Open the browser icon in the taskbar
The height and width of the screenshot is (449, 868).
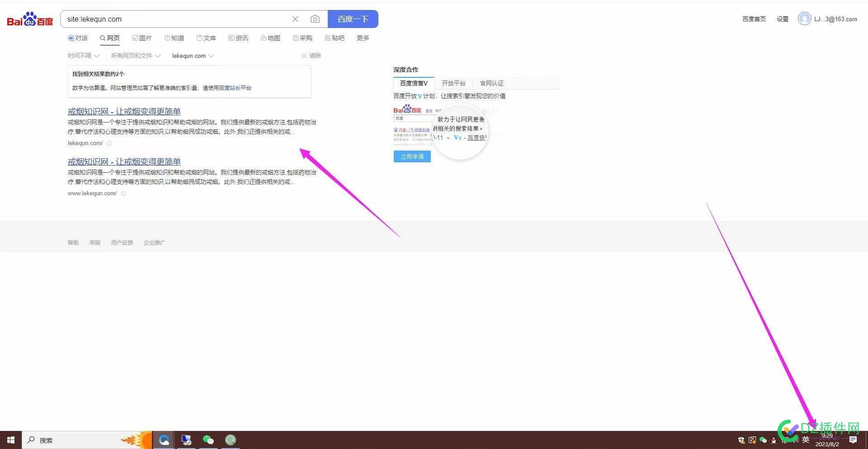point(164,440)
